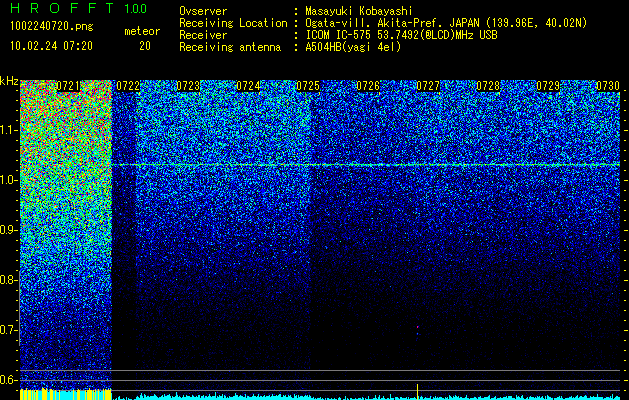The width and height of the screenshot is (629, 400).
Task: Click the yellow saturated block in the bottom level graph
Action: pyautogui.click(x=66, y=394)
